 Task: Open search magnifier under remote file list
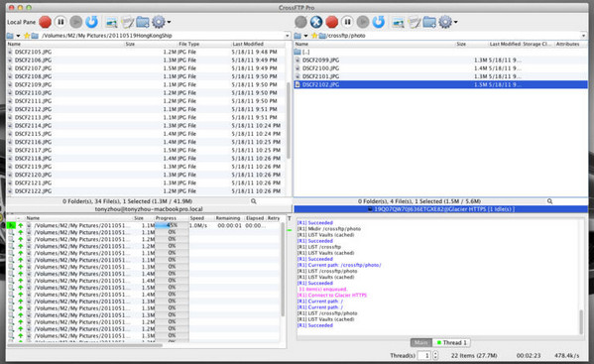[x=549, y=201]
